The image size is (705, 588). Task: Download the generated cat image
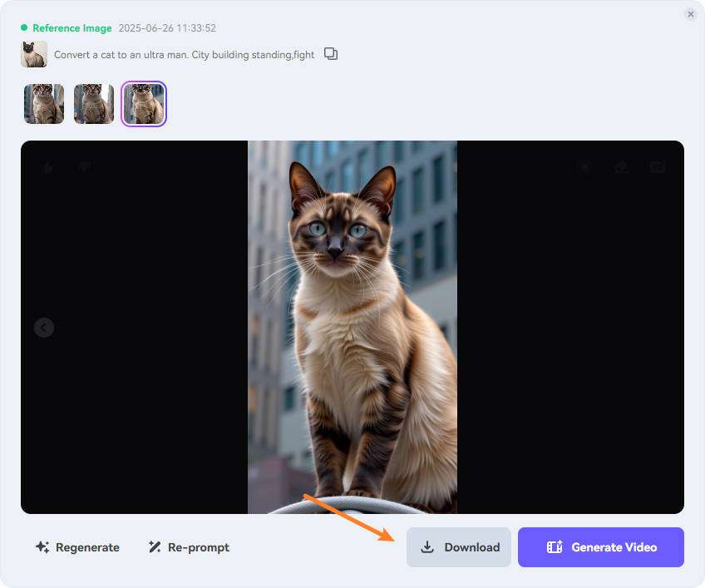point(459,547)
